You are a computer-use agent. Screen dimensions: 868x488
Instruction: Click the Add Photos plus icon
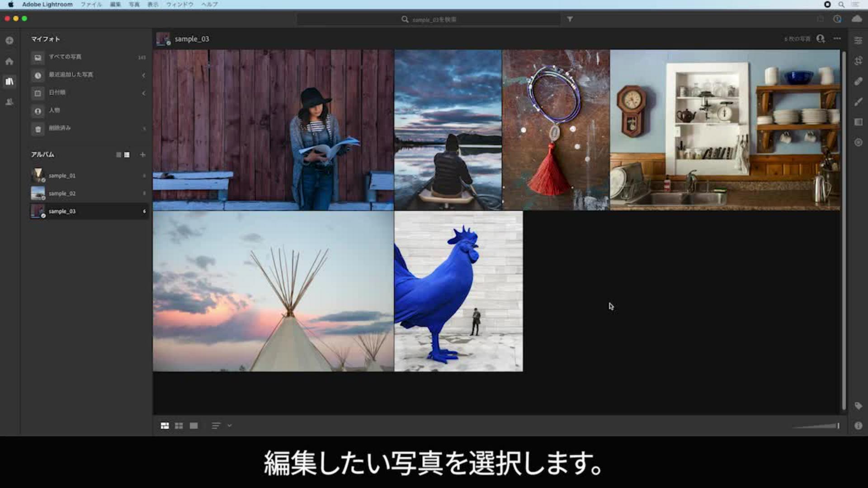click(x=9, y=41)
